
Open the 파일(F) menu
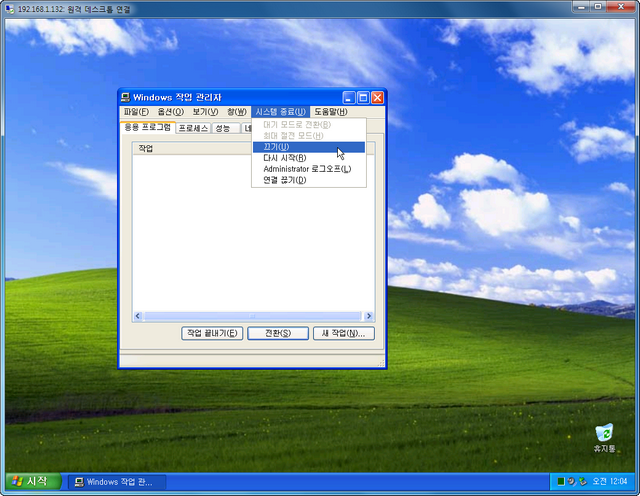[x=136, y=112]
